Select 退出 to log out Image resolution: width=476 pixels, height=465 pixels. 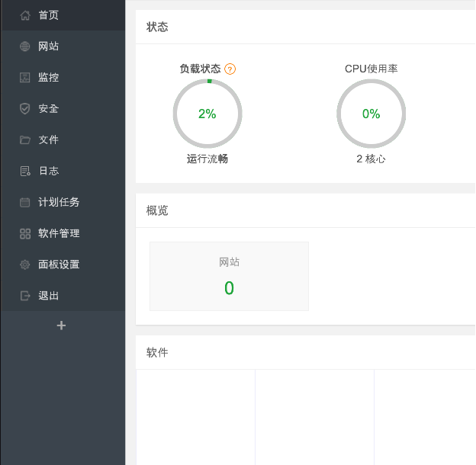click(63, 296)
